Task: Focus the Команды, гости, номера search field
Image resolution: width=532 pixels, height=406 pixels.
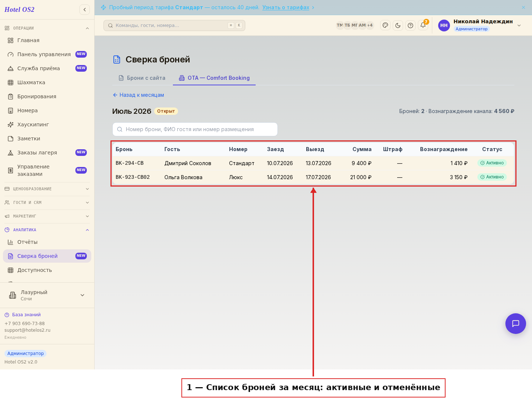Action: coord(174,25)
